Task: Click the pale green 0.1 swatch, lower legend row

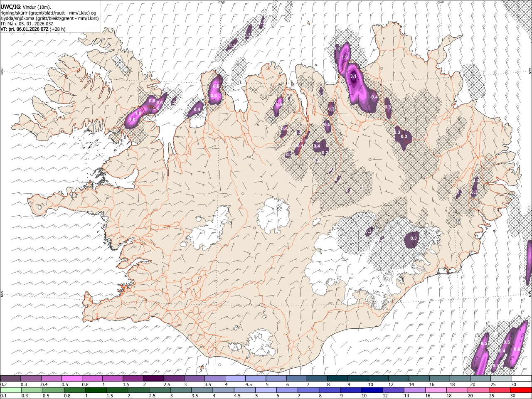Action: (11, 390)
